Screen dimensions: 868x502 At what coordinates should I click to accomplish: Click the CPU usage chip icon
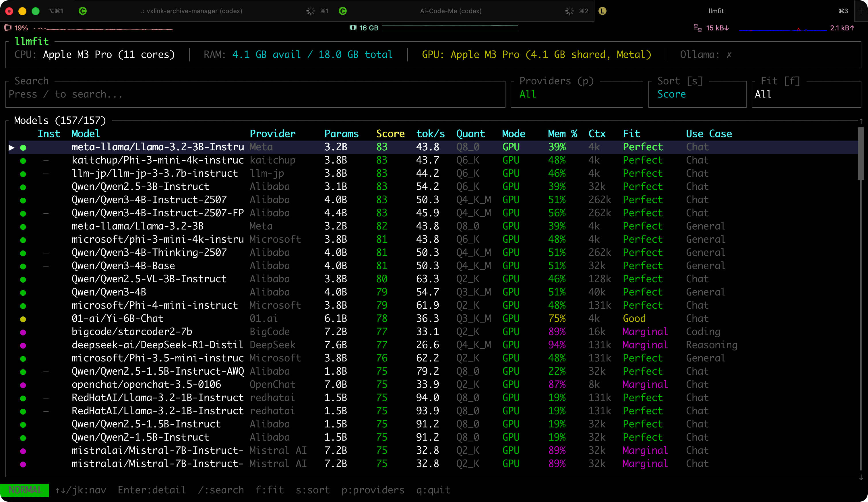pyautogui.click(x=7, y=28)
